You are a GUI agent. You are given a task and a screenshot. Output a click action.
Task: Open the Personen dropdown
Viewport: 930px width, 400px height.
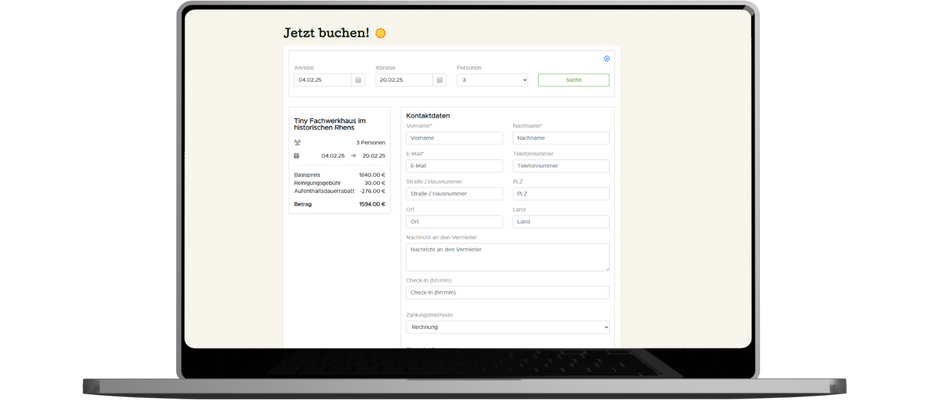pyautogui.click(x=492, y=80)
